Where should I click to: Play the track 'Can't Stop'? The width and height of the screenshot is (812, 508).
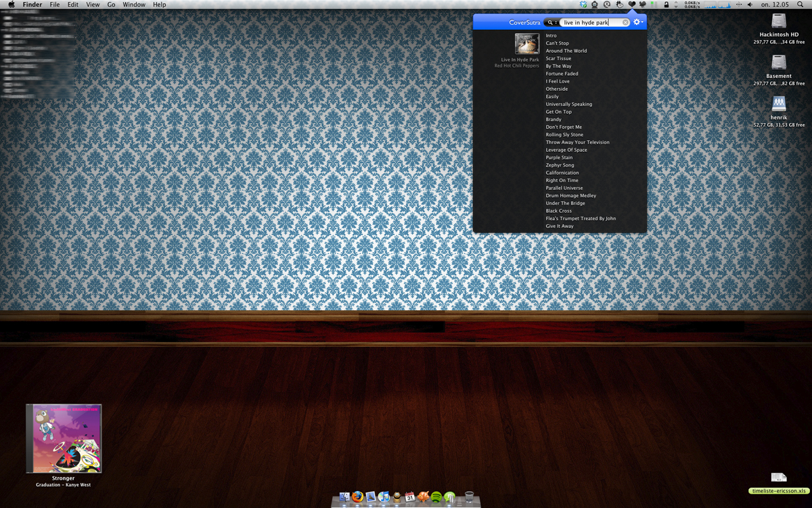[558, 43]
